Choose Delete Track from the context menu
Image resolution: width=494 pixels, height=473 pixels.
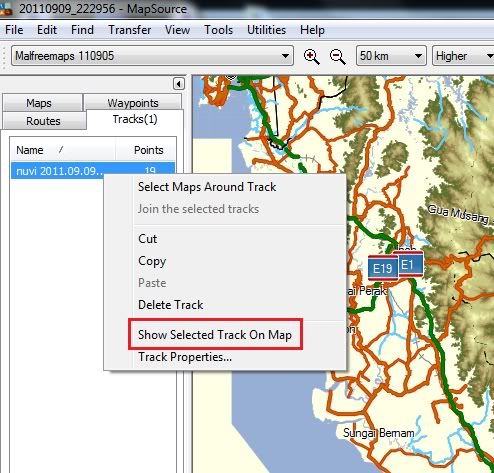[170, 305]
